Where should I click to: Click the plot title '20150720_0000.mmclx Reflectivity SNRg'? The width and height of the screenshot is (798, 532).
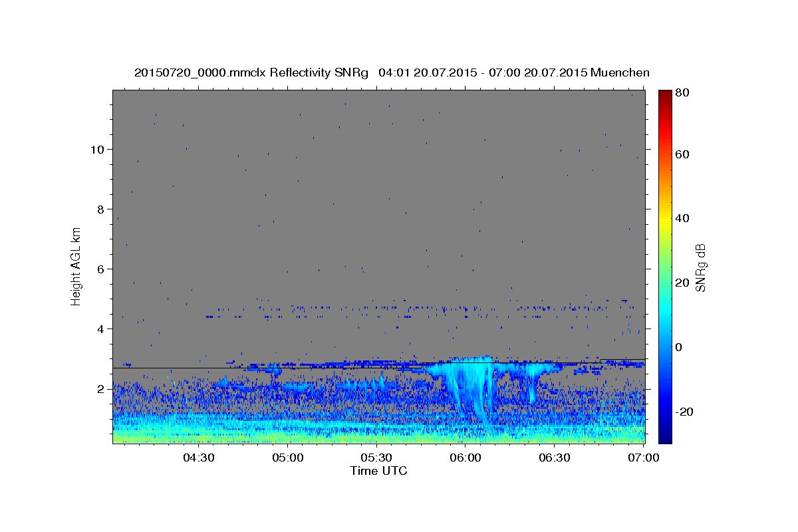(x=251, y=72)
